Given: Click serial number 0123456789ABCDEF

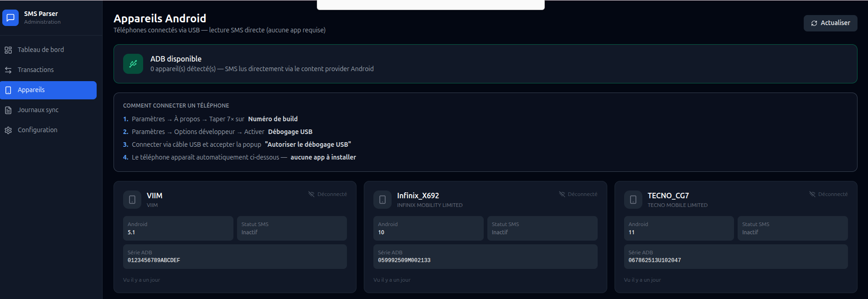Looking at the screenshot, I should tap(154, 261).
